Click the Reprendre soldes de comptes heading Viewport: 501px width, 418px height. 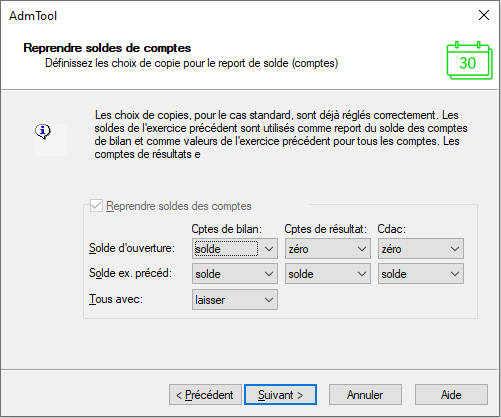[x=107, y=48]
